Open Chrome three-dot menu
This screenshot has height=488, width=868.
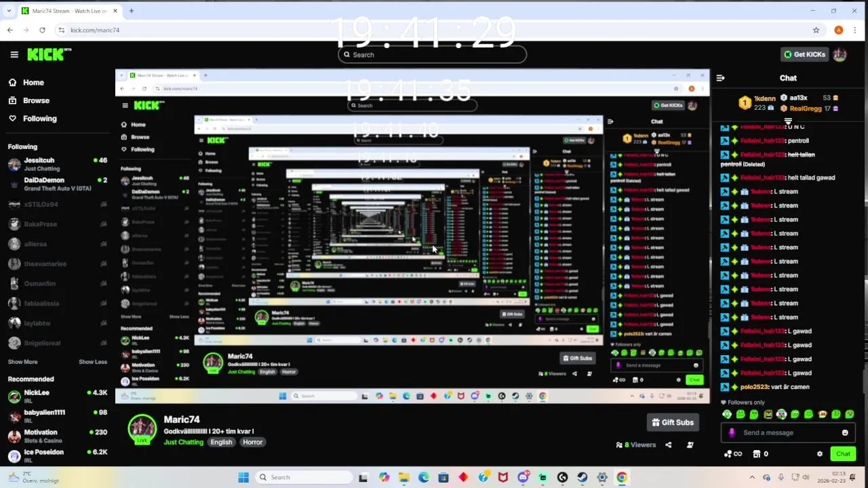click(855, 30)
